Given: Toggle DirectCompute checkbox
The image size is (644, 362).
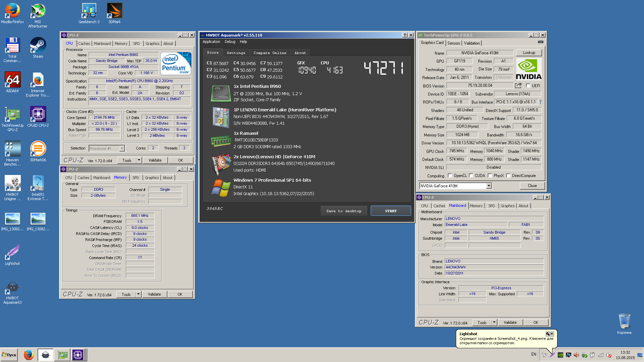Looking at the screenshot, I should [508, 176].
